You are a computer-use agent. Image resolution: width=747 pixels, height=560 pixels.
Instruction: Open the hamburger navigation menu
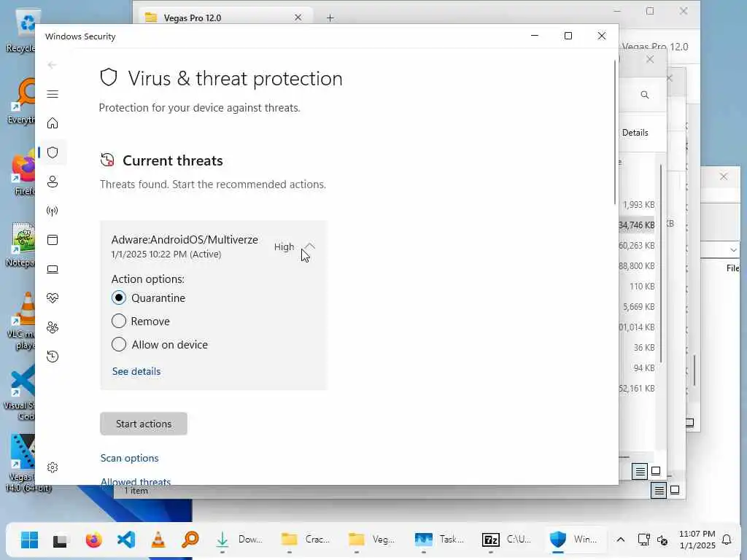click(53, 94)
